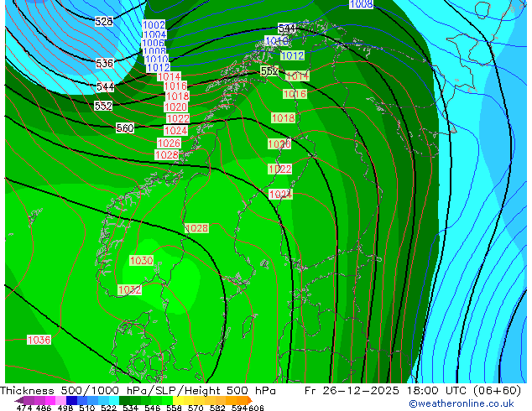The width and height of the screenshot is (532, 411).
Task: Click legend value 594
Action: (239, 408)
